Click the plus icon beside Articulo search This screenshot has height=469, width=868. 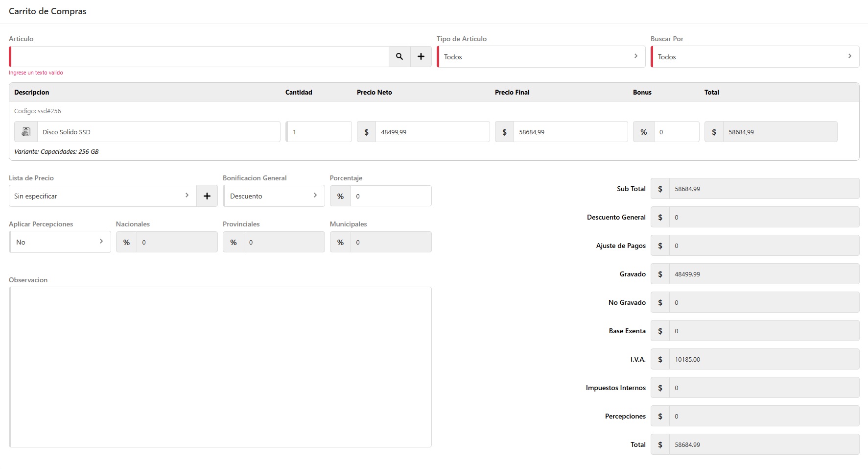pos(421,57)
